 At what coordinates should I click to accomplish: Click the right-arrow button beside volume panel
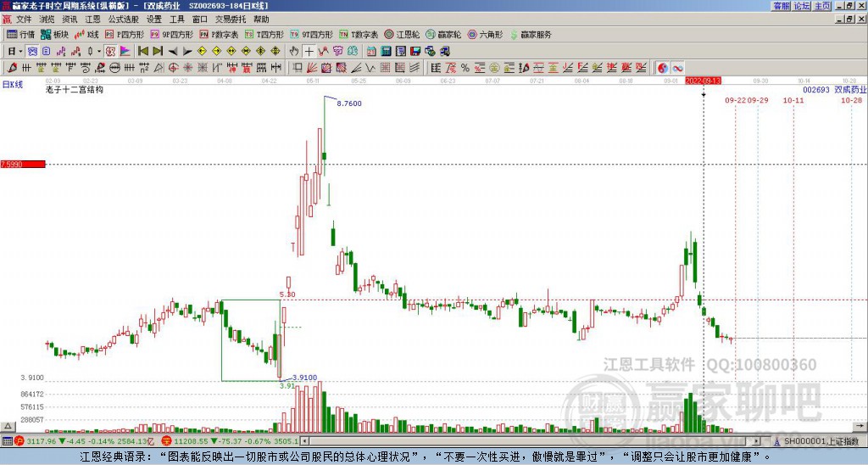[x=860, y=426]
